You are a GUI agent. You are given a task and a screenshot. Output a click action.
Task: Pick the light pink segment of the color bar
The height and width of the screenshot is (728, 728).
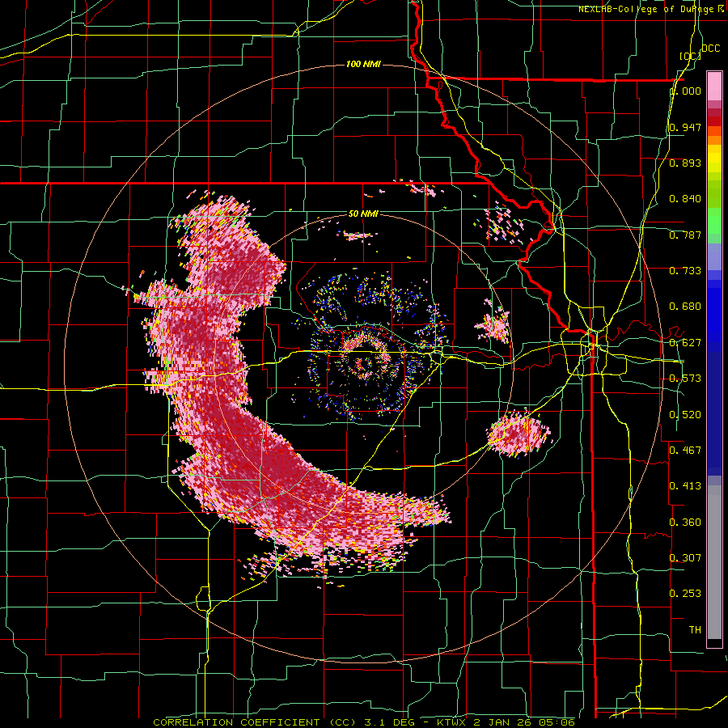714,86
